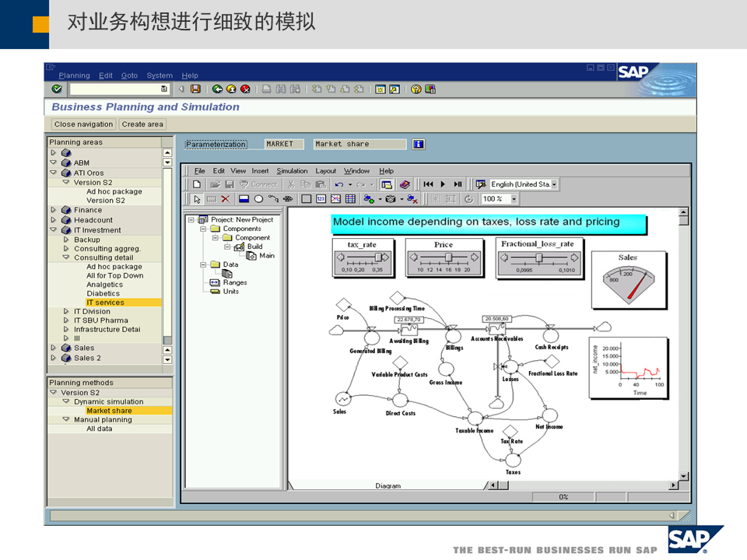
Task: Open the Window menu
Action: (357, 171)
